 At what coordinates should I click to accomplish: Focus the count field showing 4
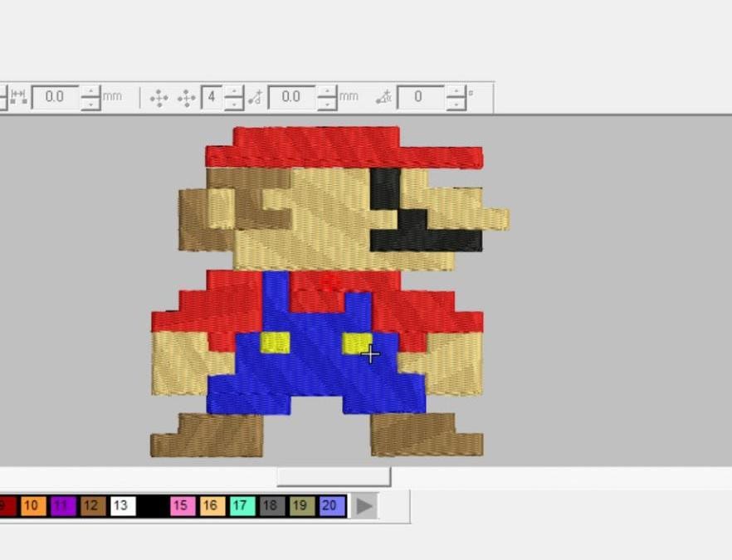click(212, 97)
